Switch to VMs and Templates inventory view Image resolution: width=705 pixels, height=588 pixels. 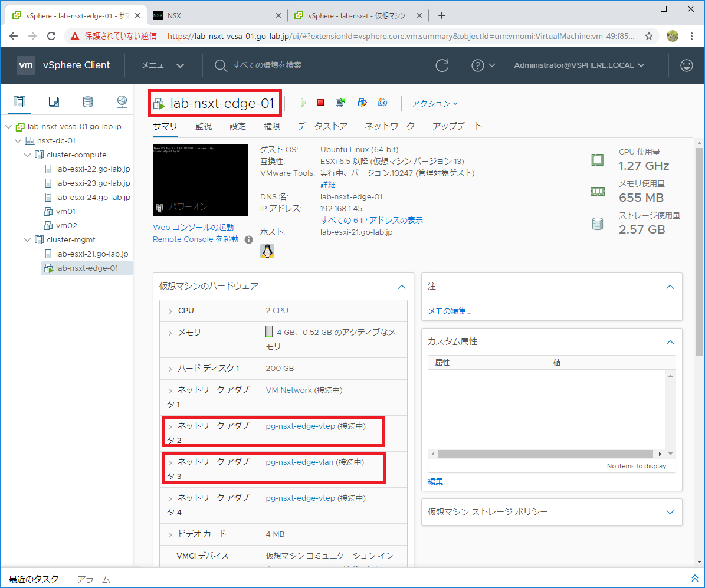(54, 101)
